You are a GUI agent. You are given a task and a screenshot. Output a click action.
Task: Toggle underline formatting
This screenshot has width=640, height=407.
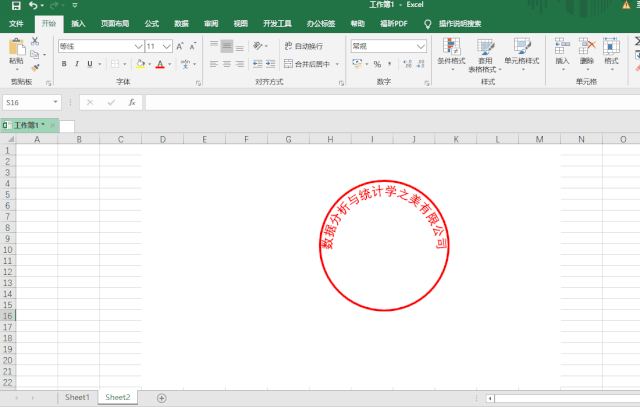[90, 64]
